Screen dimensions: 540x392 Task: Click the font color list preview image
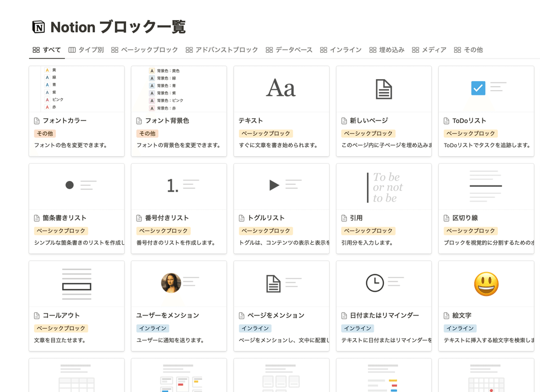(x=76, y=89)
